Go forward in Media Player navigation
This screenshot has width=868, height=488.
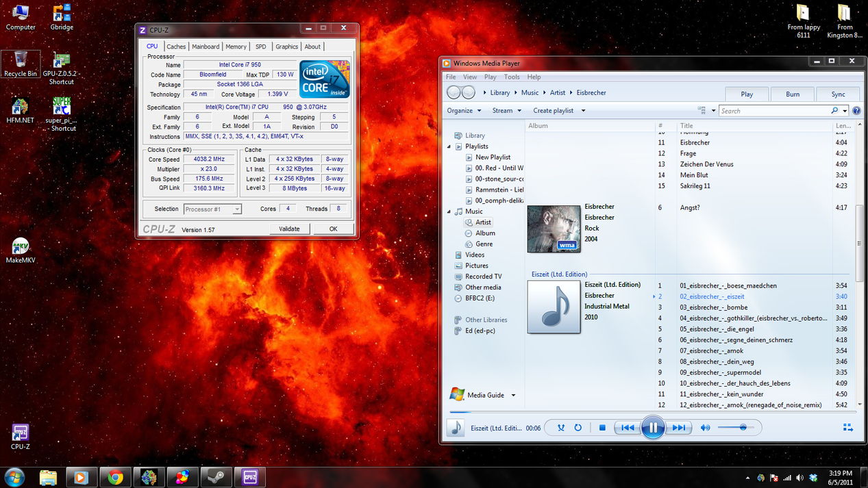coord(469,92)
